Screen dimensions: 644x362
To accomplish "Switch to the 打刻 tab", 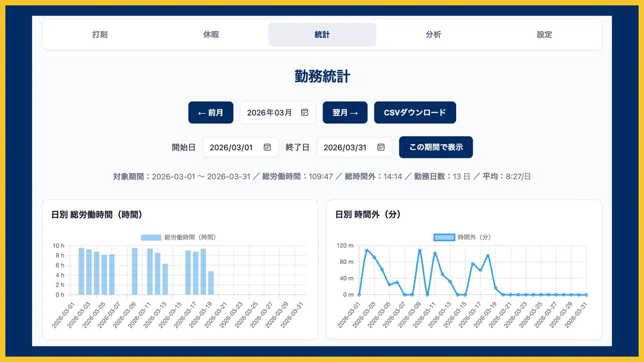I will pos(100,34).
